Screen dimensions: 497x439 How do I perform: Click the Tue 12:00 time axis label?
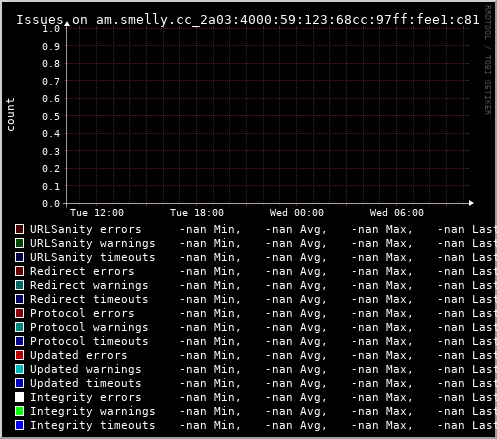pyautogui.click(x=97, y=213)
